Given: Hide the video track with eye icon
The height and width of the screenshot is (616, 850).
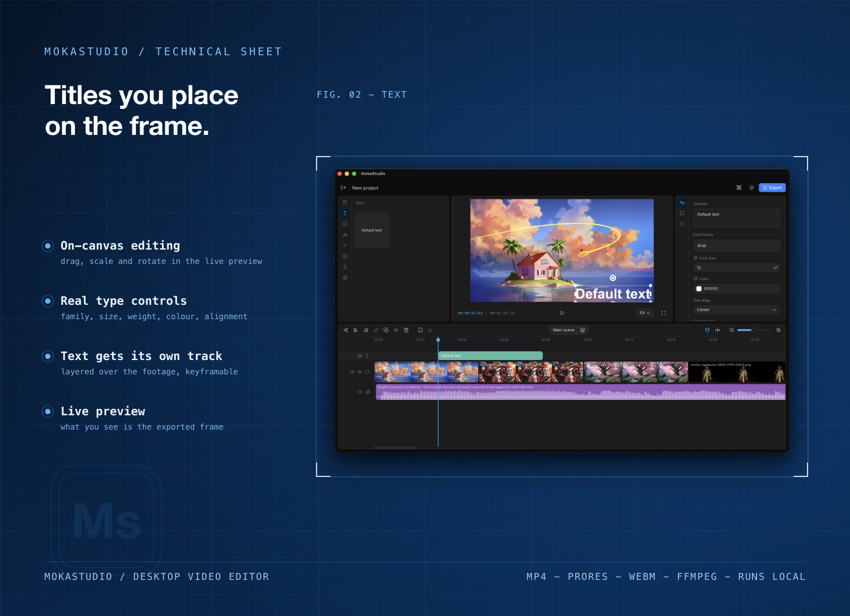Looking at the screenshot, I should (x=360, y=372).
